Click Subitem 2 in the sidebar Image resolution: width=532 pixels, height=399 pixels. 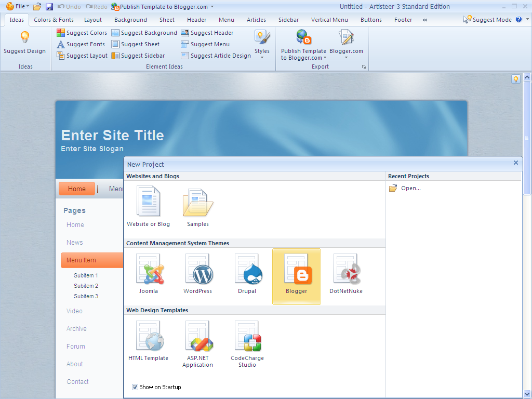[x=86, y=286]
